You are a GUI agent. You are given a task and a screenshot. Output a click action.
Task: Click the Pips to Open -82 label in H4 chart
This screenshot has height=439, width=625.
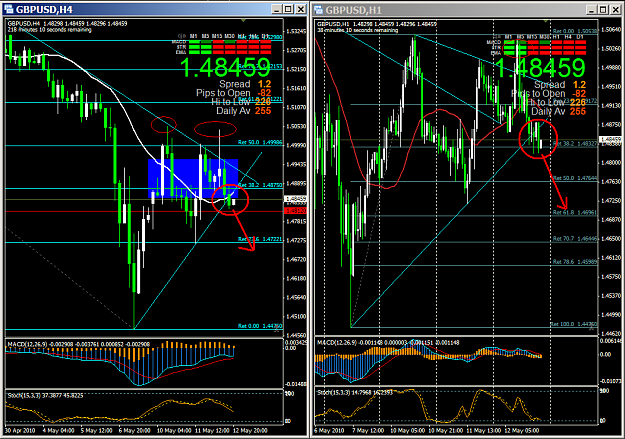[x=234, y=93]
